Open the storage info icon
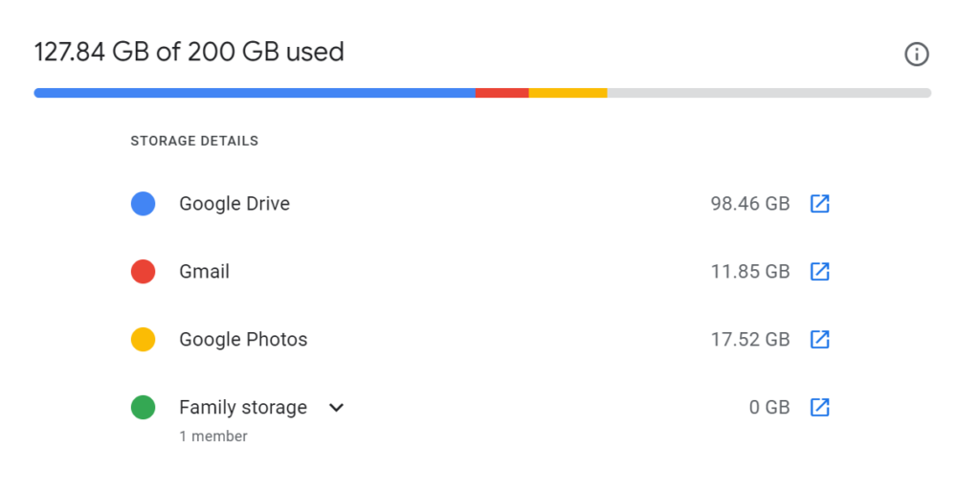The width and height of the screenshot is (980, 493). coord(916,55)
